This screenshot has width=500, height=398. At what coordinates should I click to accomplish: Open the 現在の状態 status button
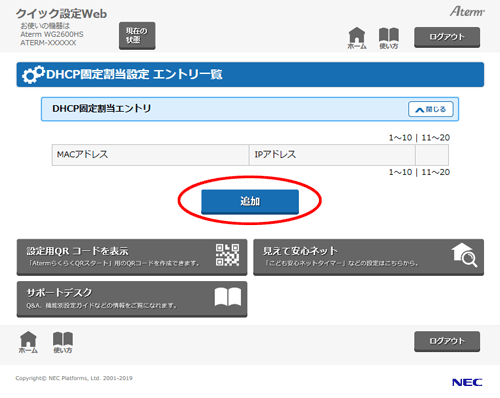pyautogui.click(x=137, y=36)
